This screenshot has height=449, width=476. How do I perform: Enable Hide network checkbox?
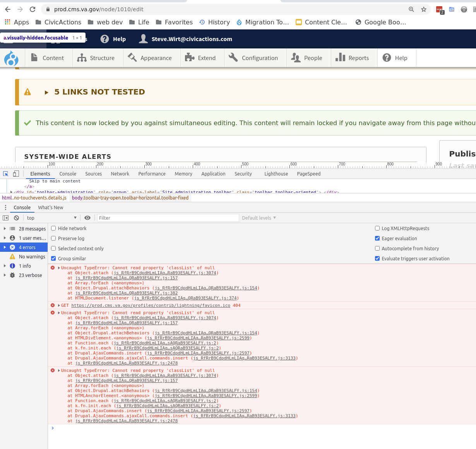(53, 229)
